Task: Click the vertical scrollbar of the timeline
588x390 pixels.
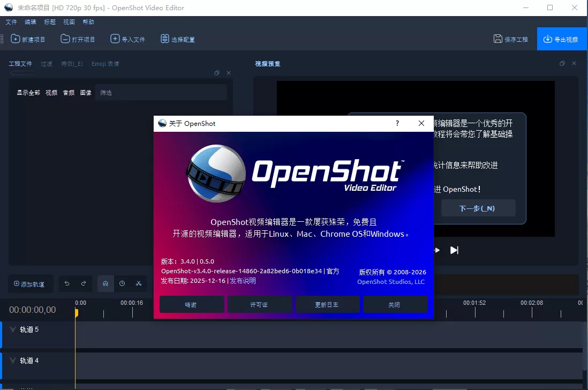Action: coord(585,347)
